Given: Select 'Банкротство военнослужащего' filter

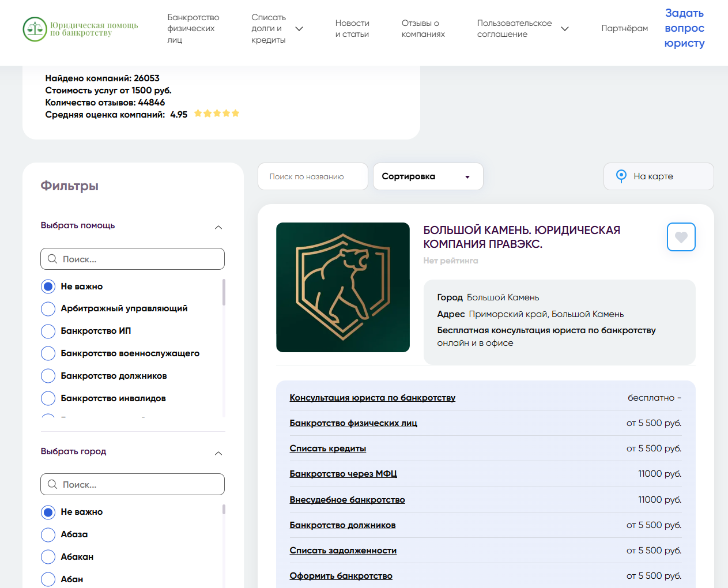Looking at the screenshot, I should (48, 354).
